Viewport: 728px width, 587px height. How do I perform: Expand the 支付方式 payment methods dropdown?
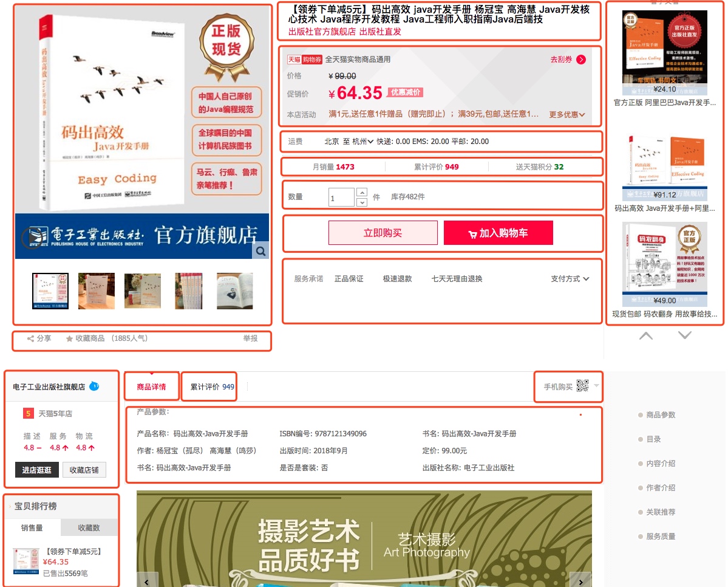pyautogui.click(x=570, y=279)
